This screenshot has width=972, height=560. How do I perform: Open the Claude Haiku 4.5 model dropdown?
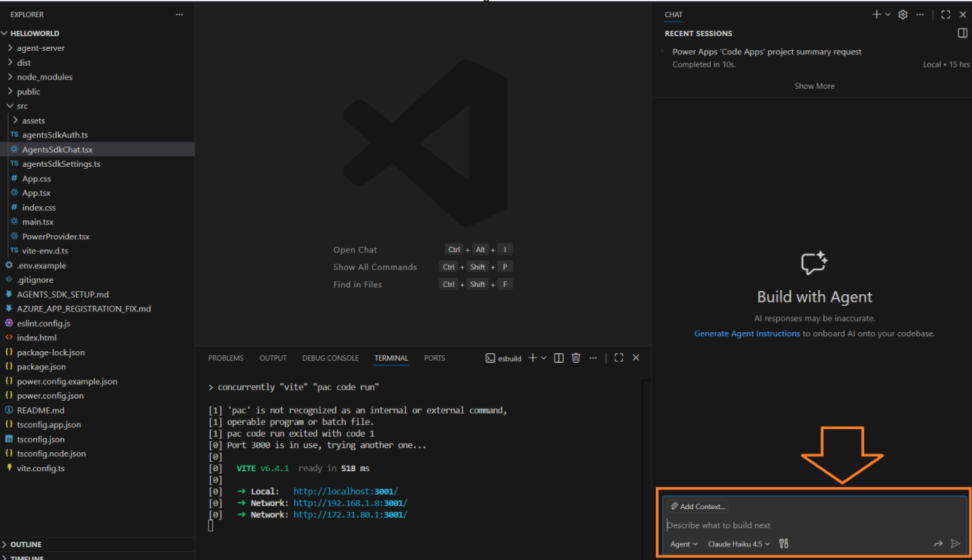coord(738,543)
